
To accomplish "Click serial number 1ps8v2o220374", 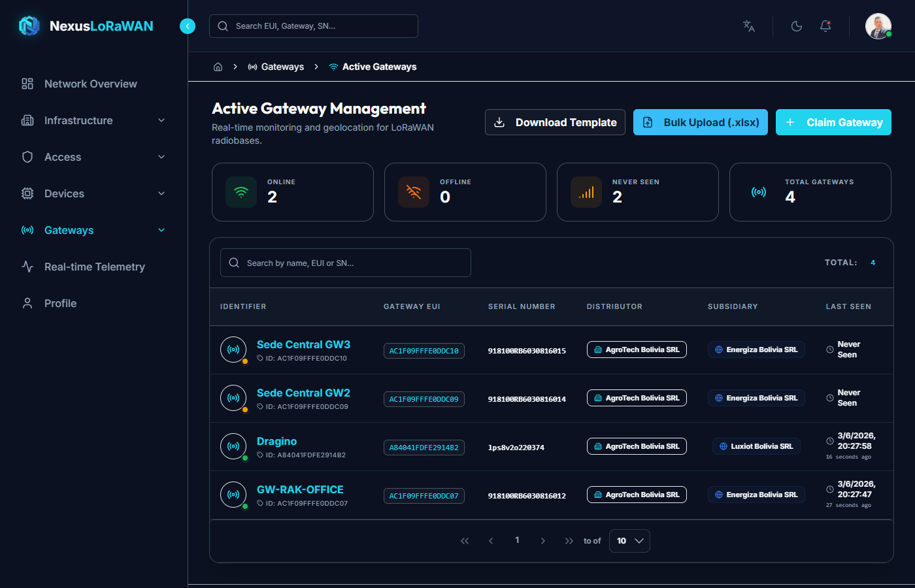I will tap(516, 448).
